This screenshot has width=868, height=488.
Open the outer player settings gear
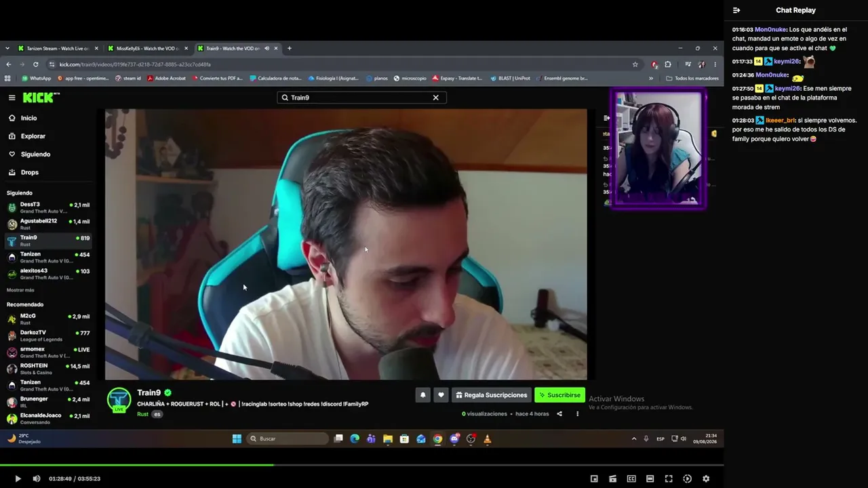coord(706,479)
